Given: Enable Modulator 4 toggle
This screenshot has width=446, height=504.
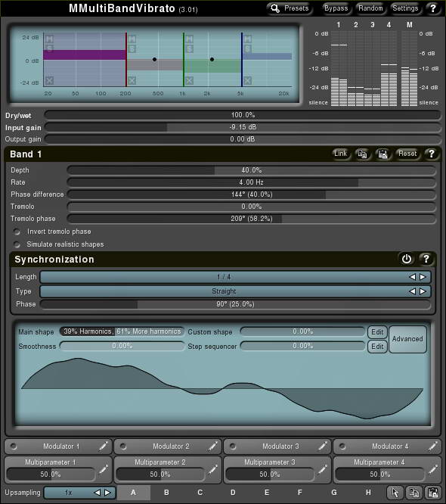Looking at the screenshot, I should (342, 446).
